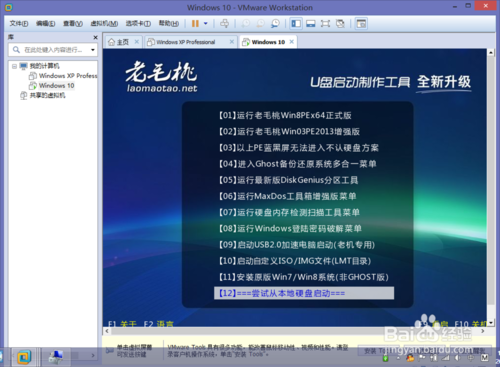Close the 主页 tab
The height and width of the screenshot is (367, 500).
137,42
